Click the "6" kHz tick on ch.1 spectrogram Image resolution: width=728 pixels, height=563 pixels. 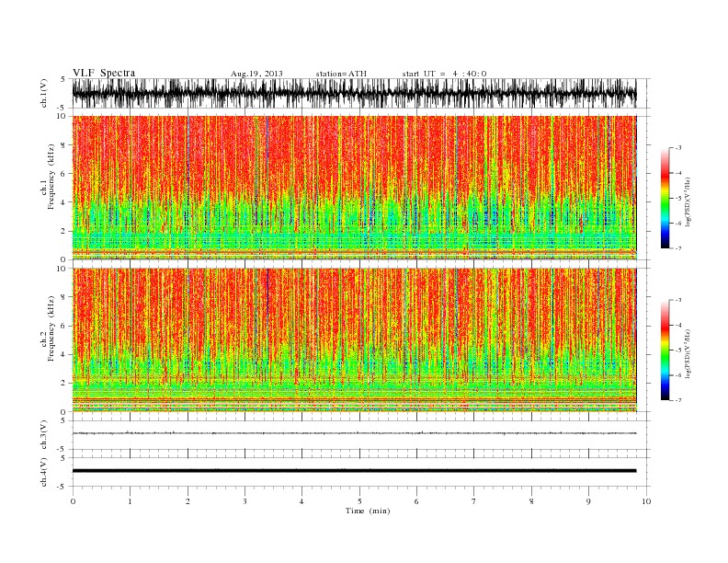tap(64, 174)
